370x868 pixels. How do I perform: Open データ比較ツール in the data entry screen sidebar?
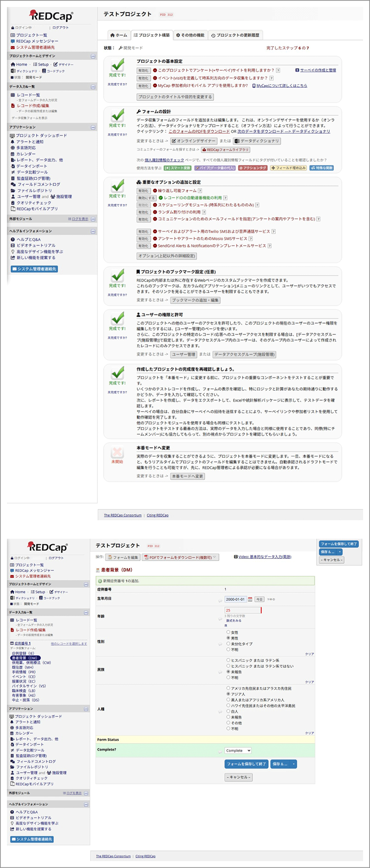pos(30,750)
